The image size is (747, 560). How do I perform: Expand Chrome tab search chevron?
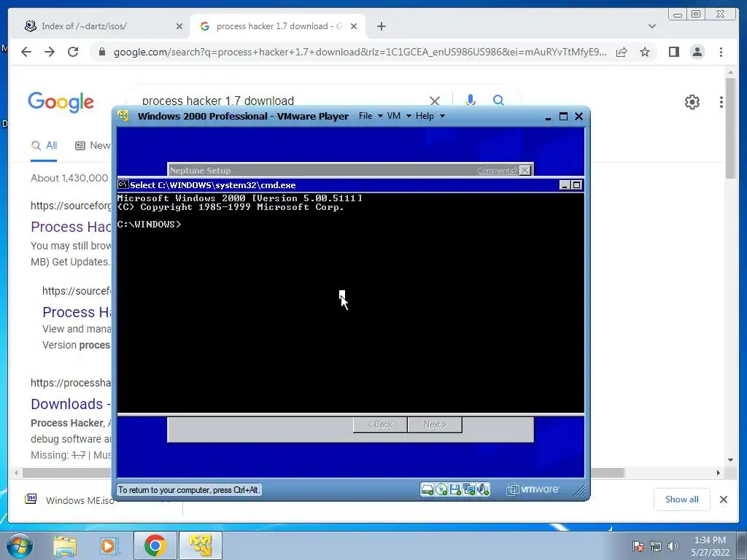[x=652, y=26]
